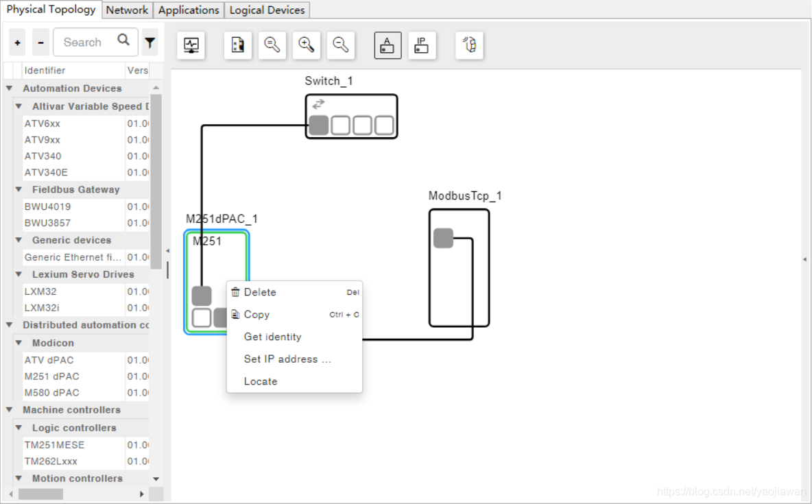This screenshot has height=504, width=812.
Task: Click the rightmost toolbar device icon
Action: (x=469, y=45)
